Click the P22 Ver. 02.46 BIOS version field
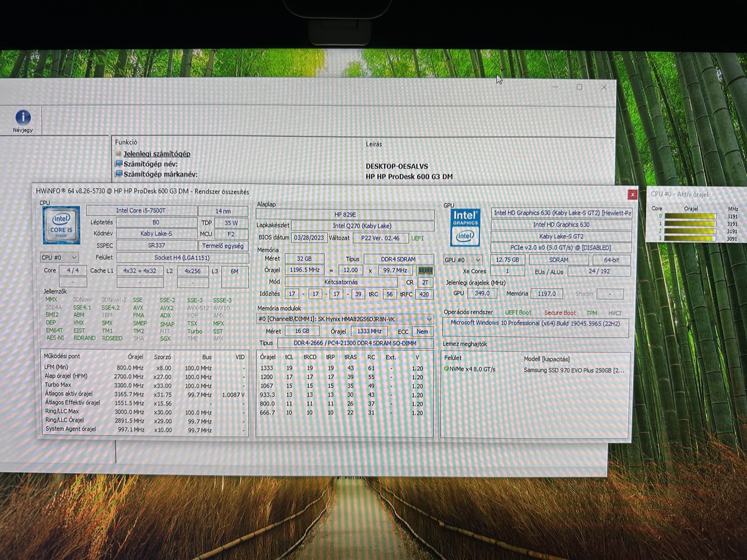Viewport: 747px width, 560px height. click(380, 238)
